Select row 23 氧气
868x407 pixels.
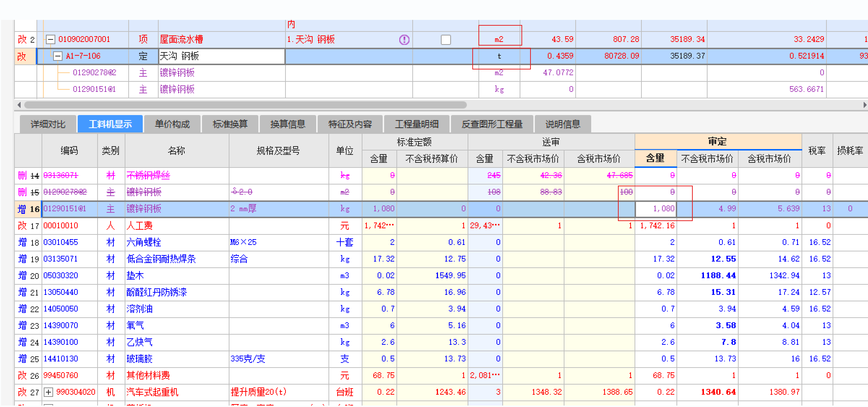[x=135, y=326]
